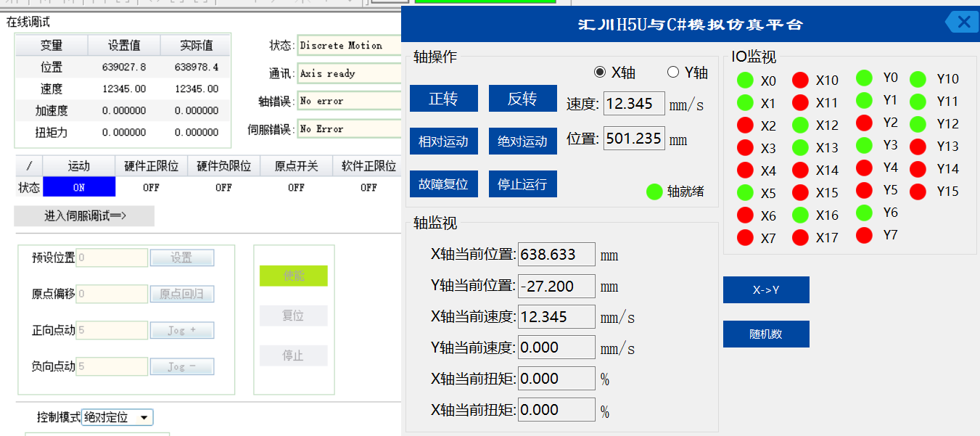The height and width of the screenshot is (436, 980).
Task: Open the 控制模式 绝对定位 dropdown
Action: pos(117,417)
